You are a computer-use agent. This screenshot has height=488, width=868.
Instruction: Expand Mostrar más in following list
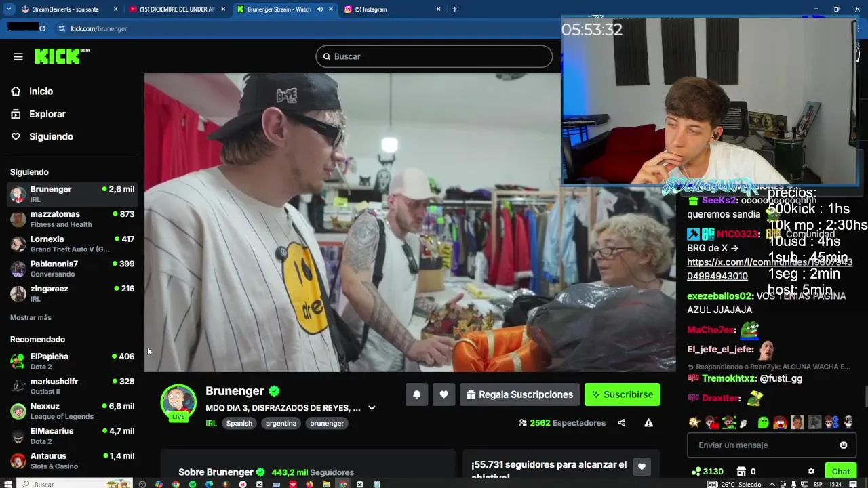pos(31,317)
